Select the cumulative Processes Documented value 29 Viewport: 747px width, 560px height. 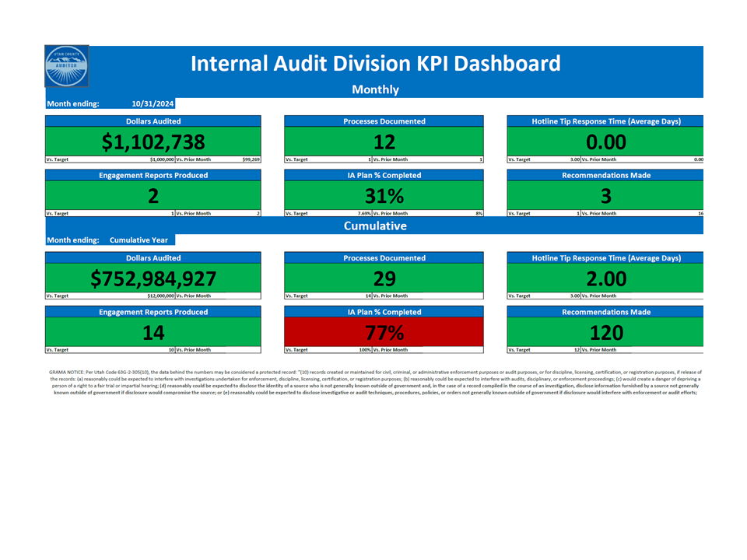tap(384, 278)
